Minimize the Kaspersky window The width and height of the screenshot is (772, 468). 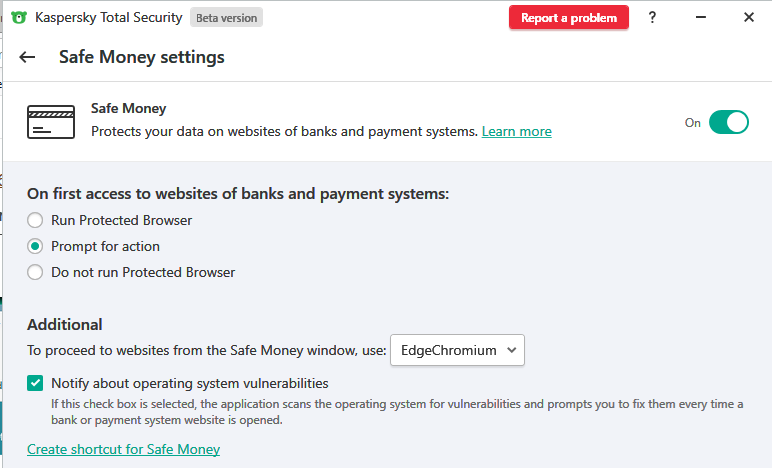pos(700,18)
